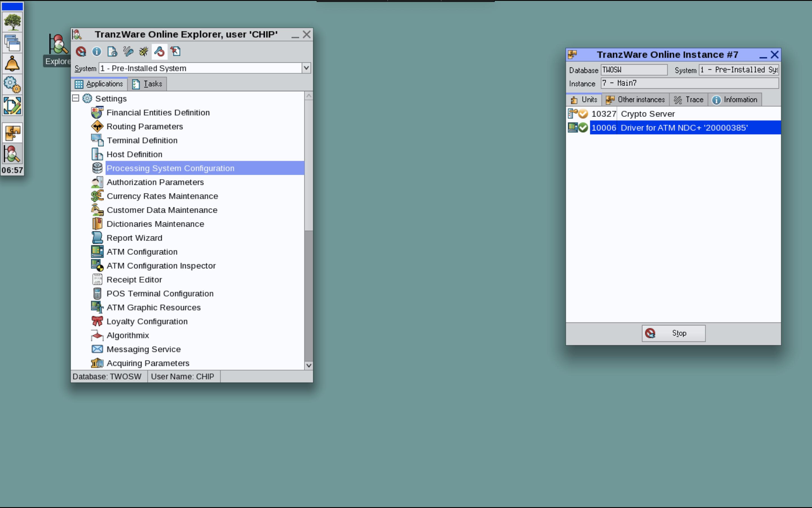
Task: Switch to the Applications tab
Action: pyautogui.click(x=99, y=84)
